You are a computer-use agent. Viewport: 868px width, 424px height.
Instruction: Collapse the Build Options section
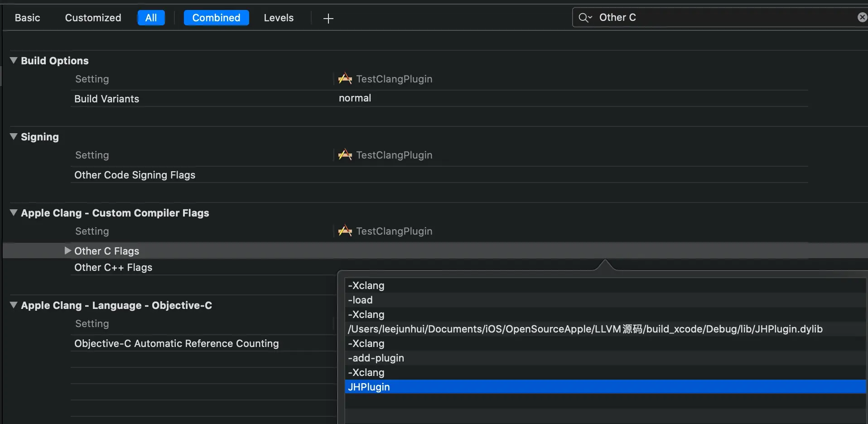tap(14, 60)
